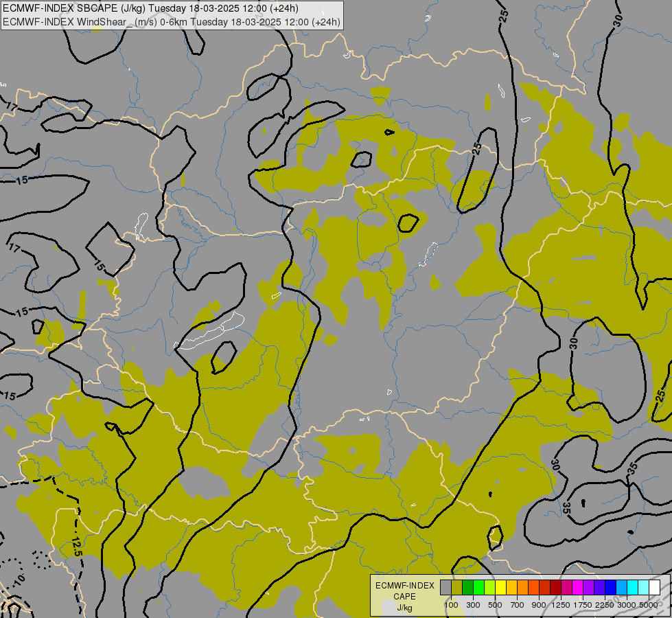
Task: Click the 10 dotted contour label
Action: tap(20, 580)
